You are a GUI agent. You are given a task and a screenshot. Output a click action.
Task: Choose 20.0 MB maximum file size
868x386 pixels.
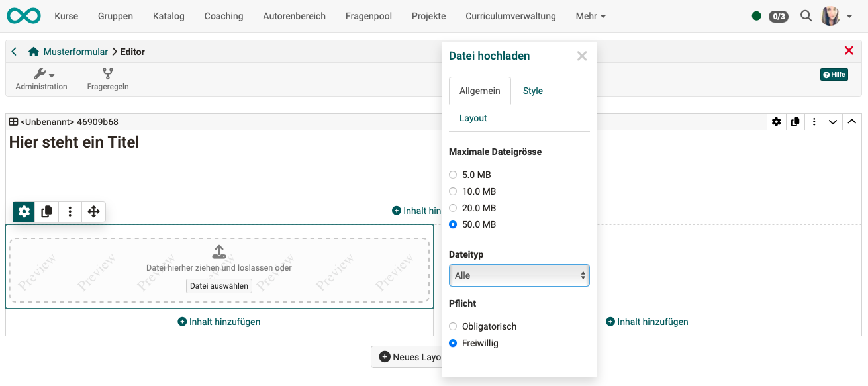(453, 208)
